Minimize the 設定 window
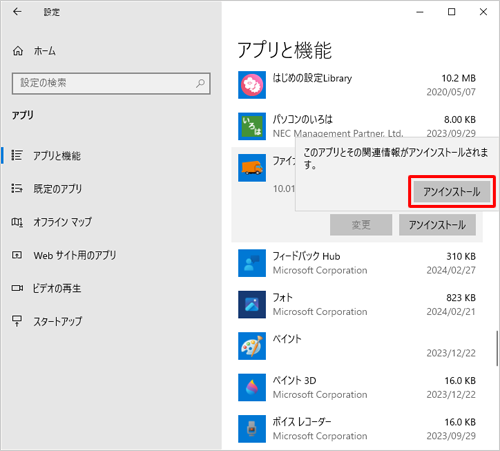500x451 pixels. click(420, 12)
